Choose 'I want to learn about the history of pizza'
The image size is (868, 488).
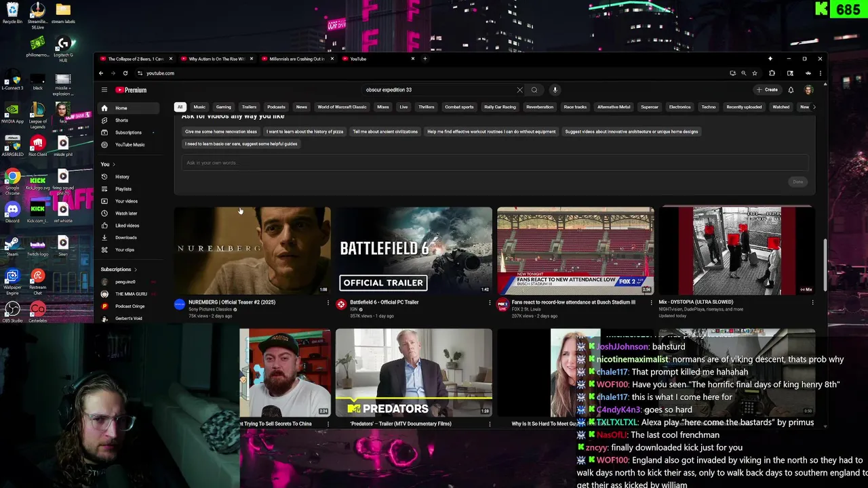click(x=305, y=131)
